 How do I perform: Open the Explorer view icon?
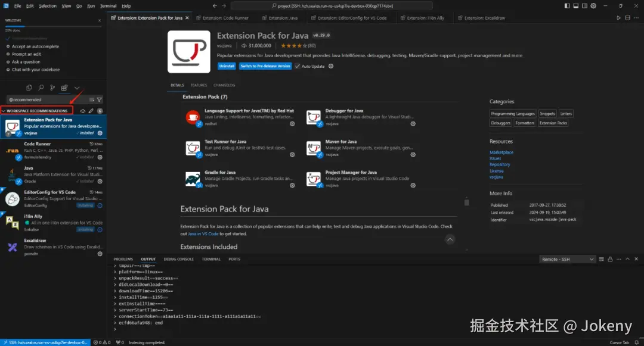tap(29, 88)
